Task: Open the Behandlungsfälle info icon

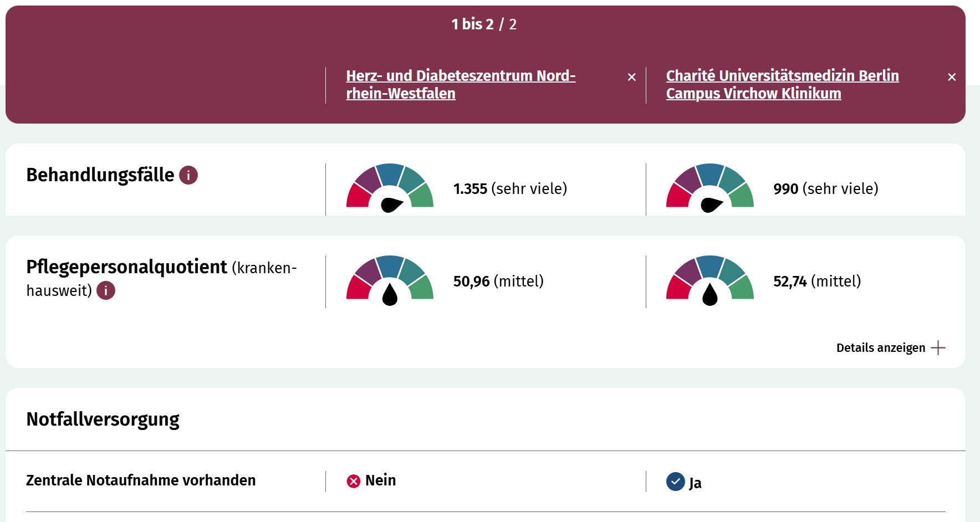Action: pyautogui.click(x=187, y=175)
